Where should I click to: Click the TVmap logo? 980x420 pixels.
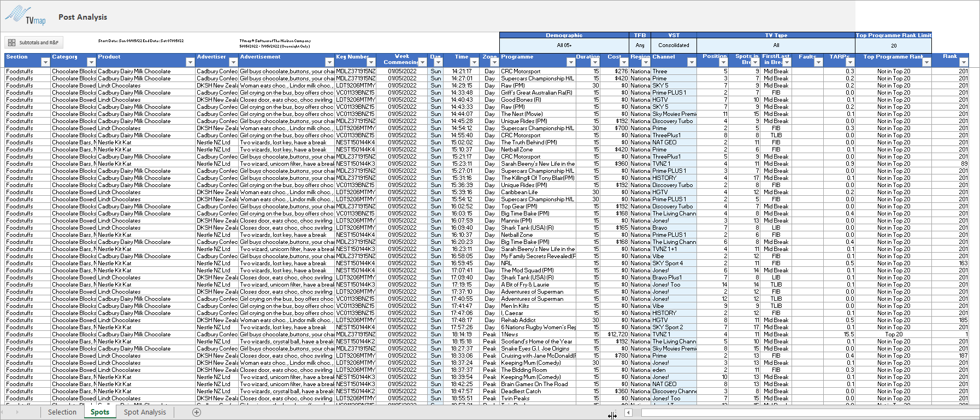(x=26, y=15)
